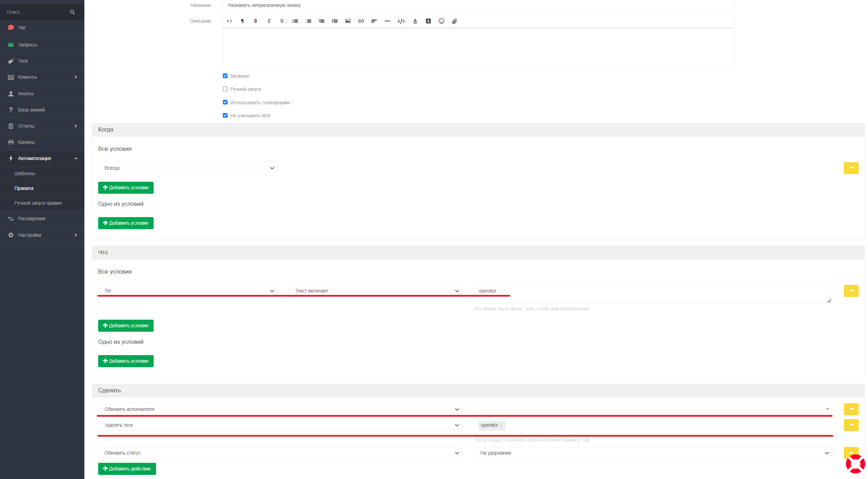
Task: Click the Bold formatting icon
Action: (x=256, y=21)
